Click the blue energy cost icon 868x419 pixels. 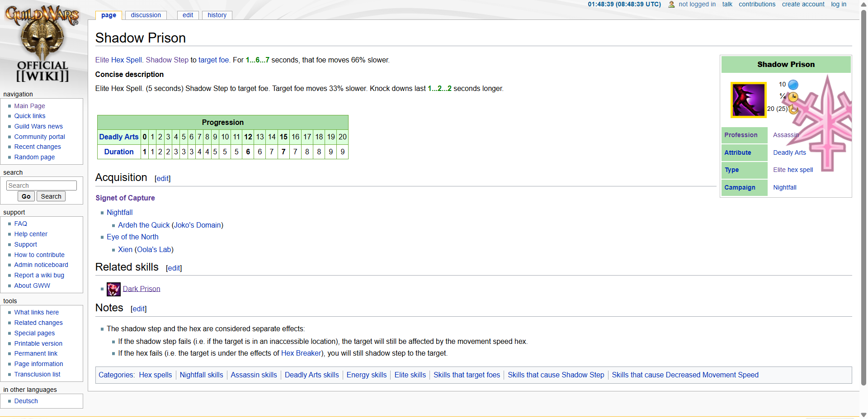[793, 85]
